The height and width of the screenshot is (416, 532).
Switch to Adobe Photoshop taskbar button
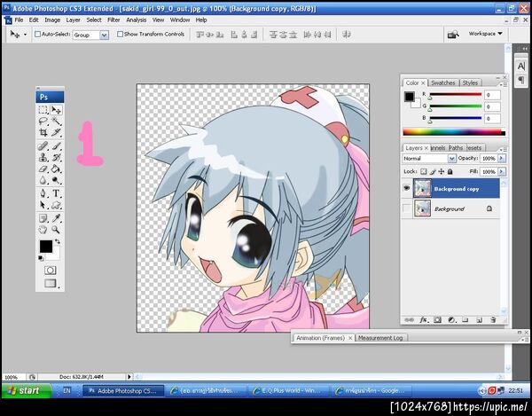(x=123, y=391)
